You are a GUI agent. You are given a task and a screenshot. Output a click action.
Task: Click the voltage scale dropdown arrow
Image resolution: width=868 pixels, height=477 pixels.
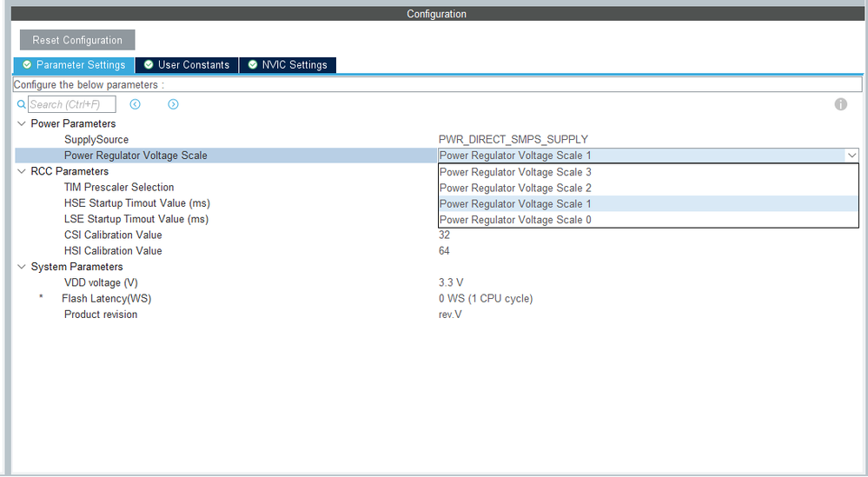click(851, 156)
